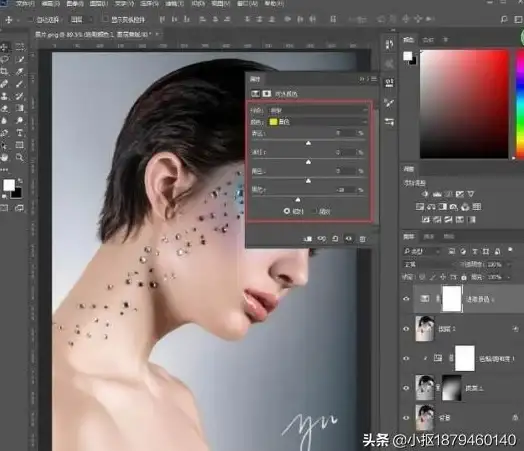Select the 相对 (Relative) radio button
Screen dimensions: 524x451
coord(287,211)
